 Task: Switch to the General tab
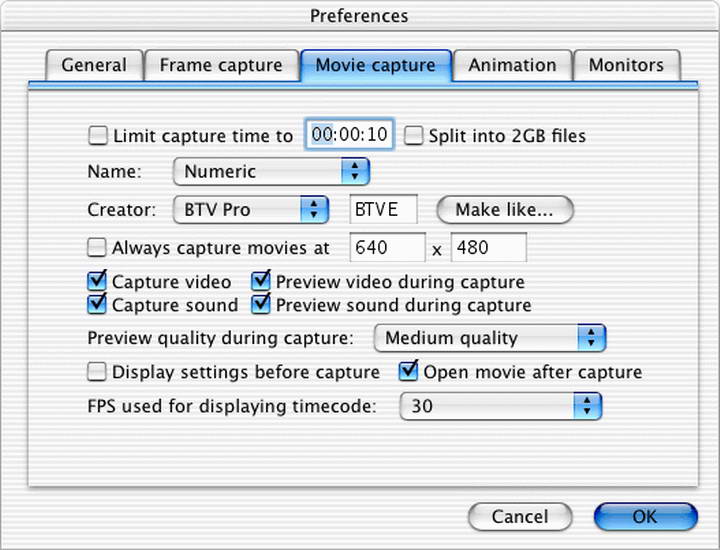94,66
